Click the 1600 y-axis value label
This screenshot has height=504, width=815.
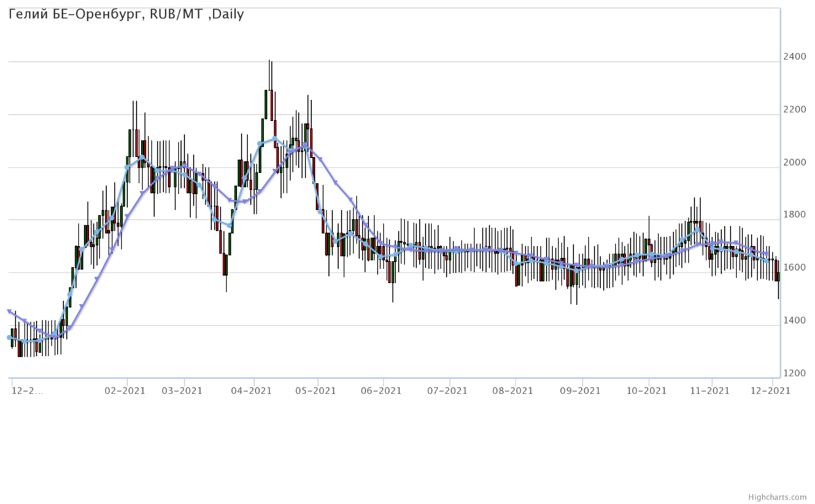pyautogui.click(x=795, y=268)
